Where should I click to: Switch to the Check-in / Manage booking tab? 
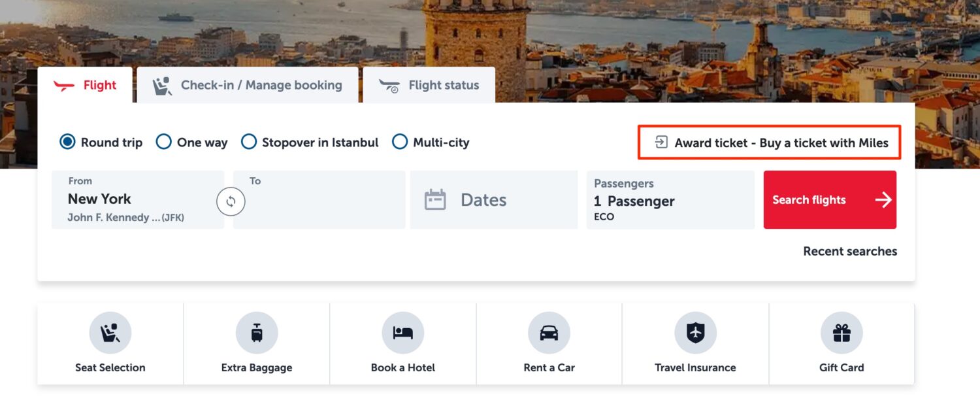247,84
